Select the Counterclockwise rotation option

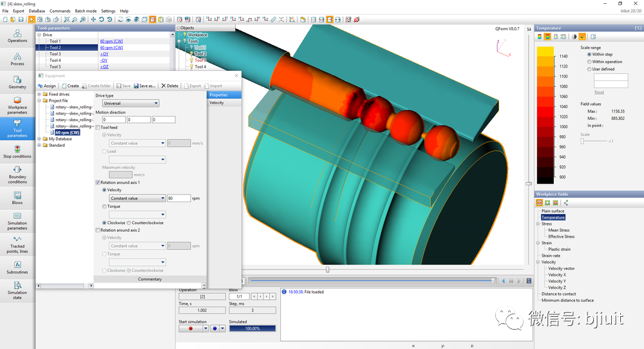(129, 223)
